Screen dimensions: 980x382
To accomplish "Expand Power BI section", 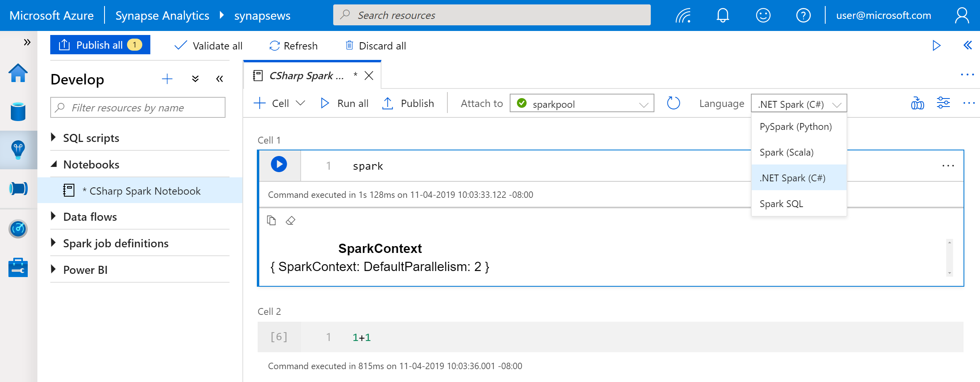I will tap(53, 269).
